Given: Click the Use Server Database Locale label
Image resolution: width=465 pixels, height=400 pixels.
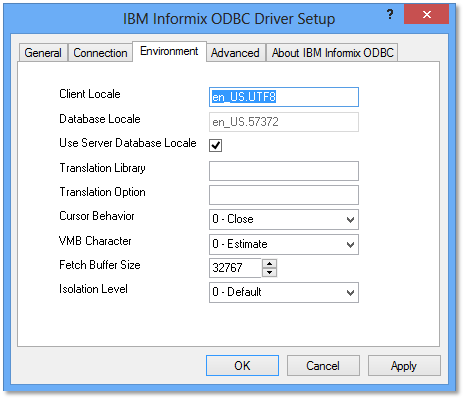Looking at the screenshot, I should click(128, 143).
